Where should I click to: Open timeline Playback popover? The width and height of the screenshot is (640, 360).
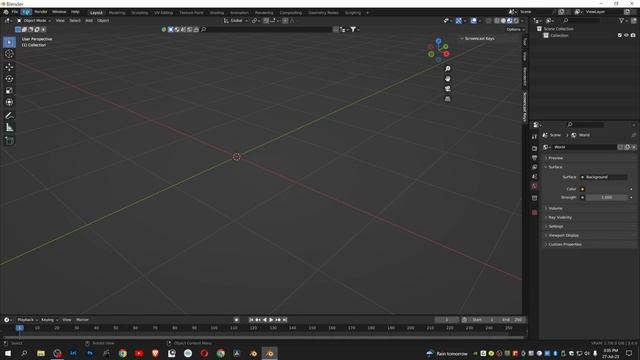(27, 320)
